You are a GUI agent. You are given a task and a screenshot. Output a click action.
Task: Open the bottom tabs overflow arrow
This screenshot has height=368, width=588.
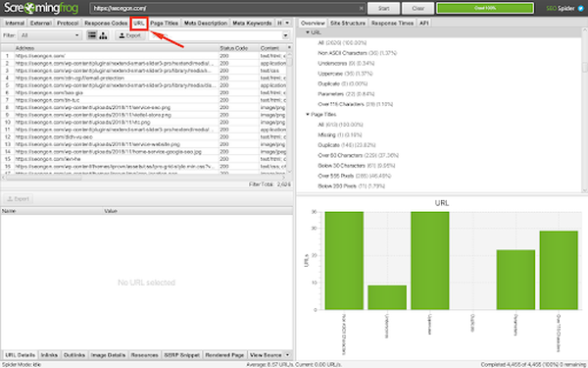287,355
